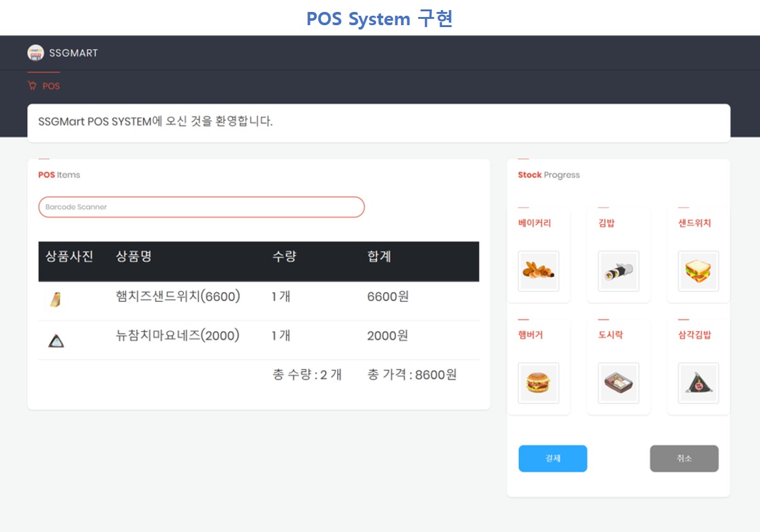Click the SSGMART brand text
760x532 pixels.
pyautogui.click(x=74, y=53)
